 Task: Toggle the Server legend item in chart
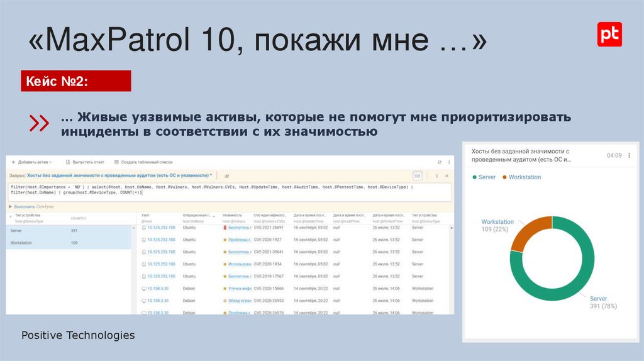tap(484, 177)
